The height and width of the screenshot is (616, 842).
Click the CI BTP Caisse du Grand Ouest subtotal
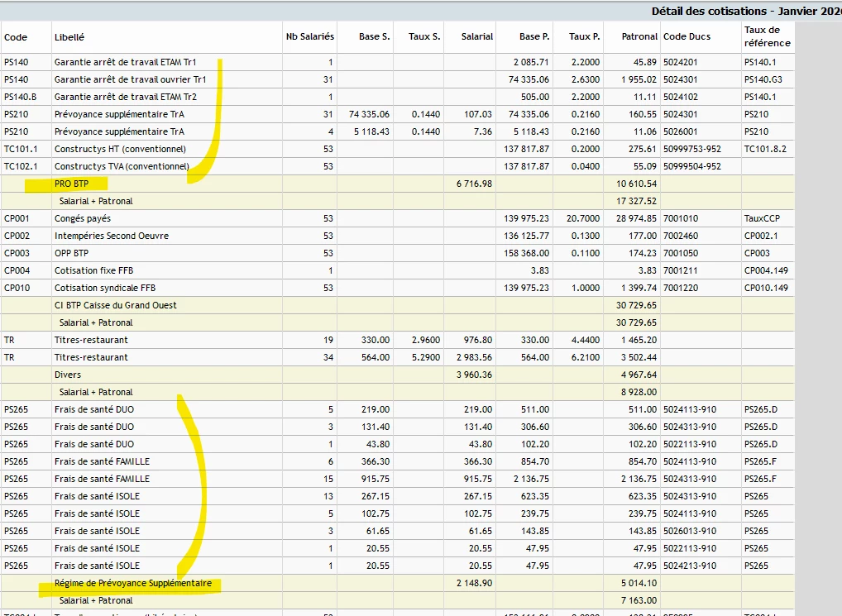[115, 305]
